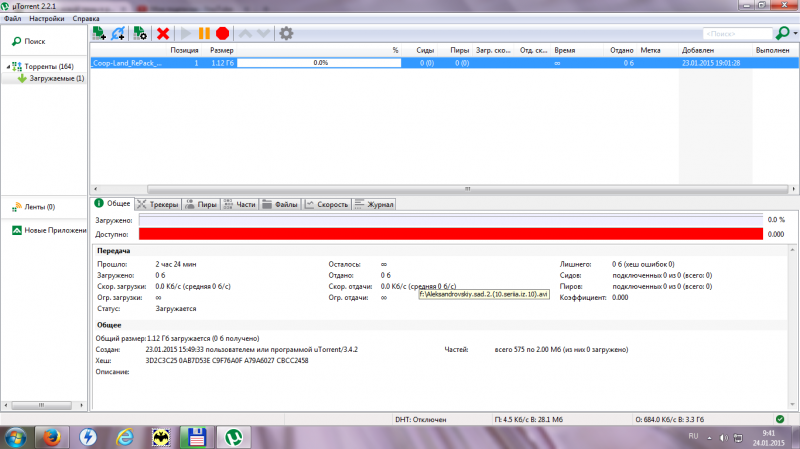Sort by the Отдано column header

pyautogui.click(x=621, y=50)
